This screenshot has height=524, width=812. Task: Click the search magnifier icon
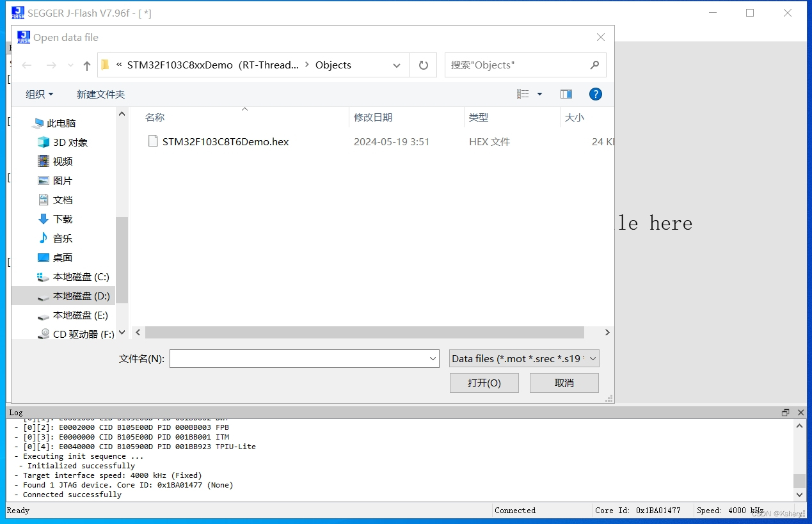click(x=594, y=65)
